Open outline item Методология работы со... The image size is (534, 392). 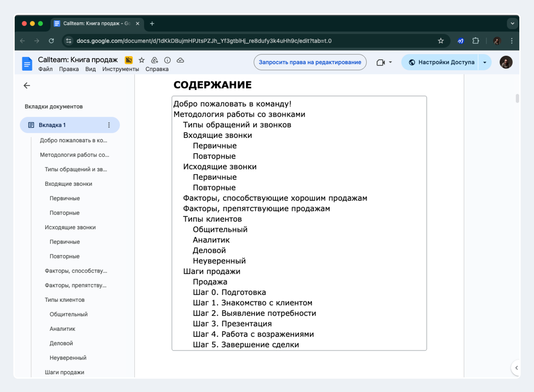click(75, 155)
